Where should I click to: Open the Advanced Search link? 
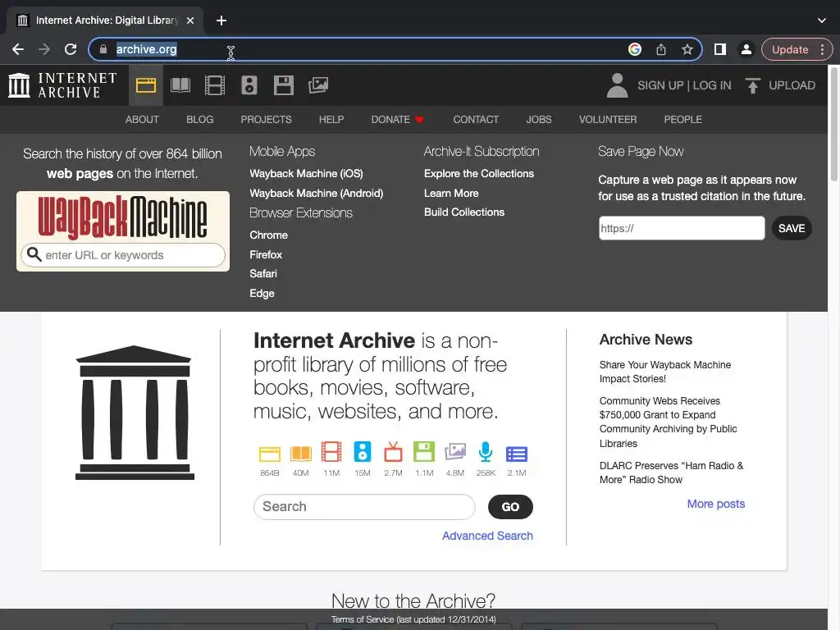pyautogui.click(x=487, y=536)
